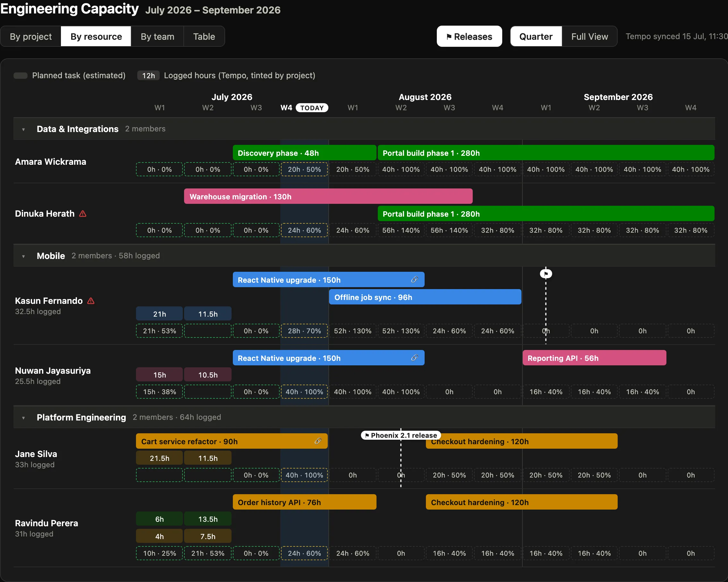Select Nuwan Jayasuriya resource name
The image size is (728, 582).
[x=53, y=370]
